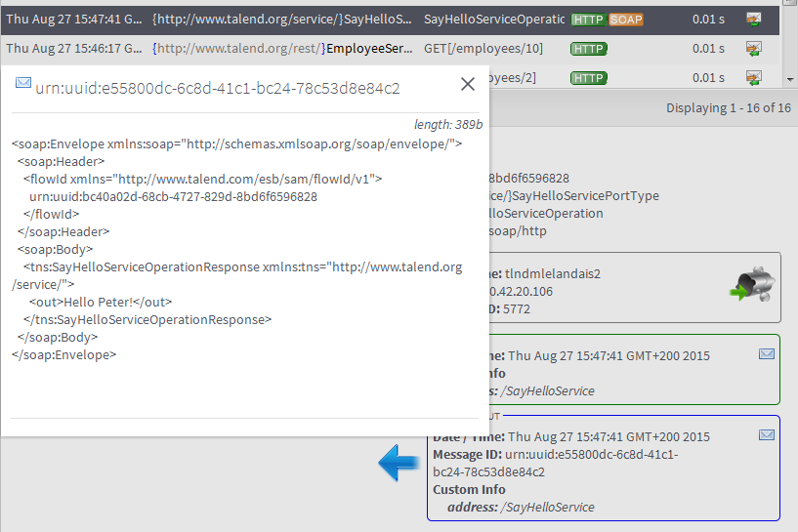798x532 pixels.
Task: Click the Date/Time value in response box
Action: tap(609, 437)
